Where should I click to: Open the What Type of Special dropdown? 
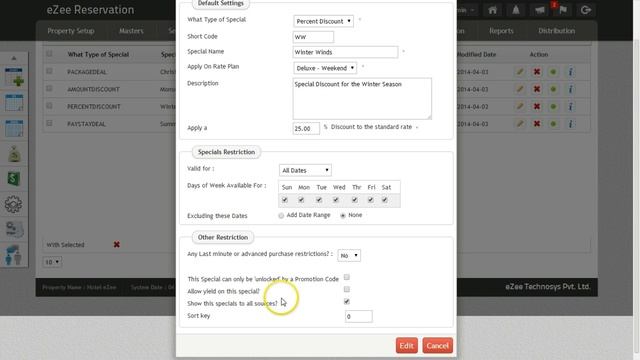[323, 21]
